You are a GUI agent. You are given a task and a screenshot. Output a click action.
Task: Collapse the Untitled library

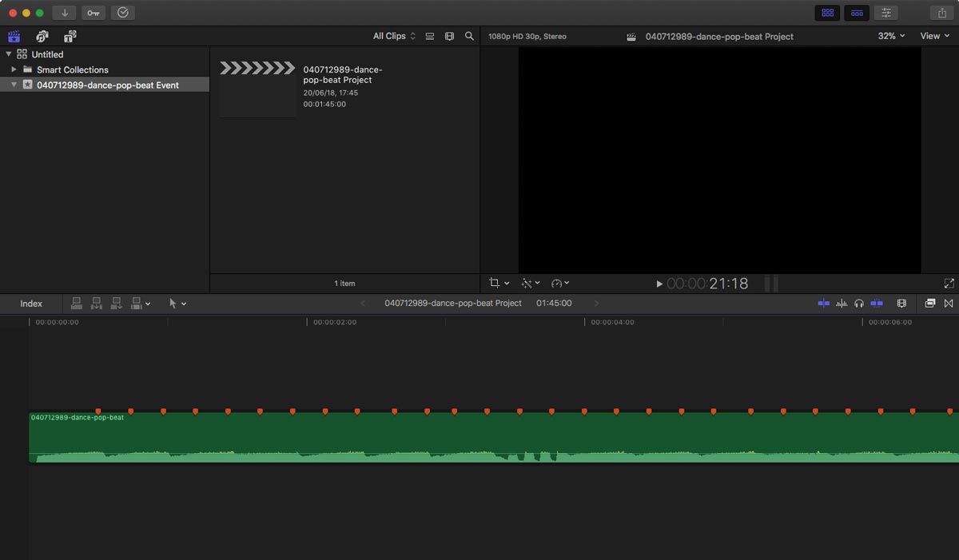pos(8,54)
